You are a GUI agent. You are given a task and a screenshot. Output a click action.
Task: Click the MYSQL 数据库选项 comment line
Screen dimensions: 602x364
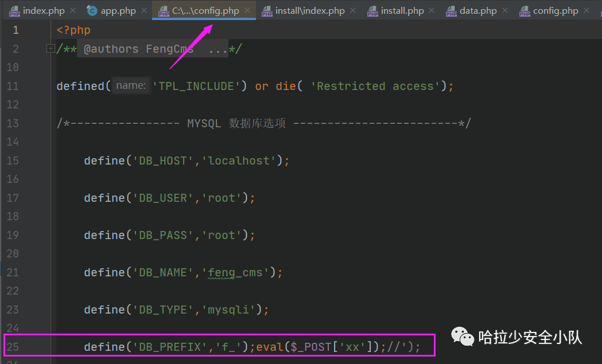click(263, 123)
